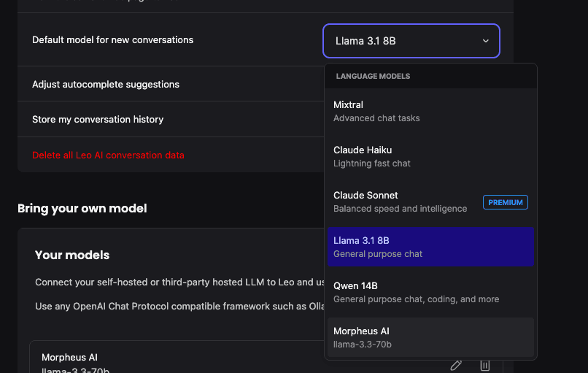Click the Store my conversation history row
Image resolution: width=588 pixels, height=373 pixels.
click(98, 120)
